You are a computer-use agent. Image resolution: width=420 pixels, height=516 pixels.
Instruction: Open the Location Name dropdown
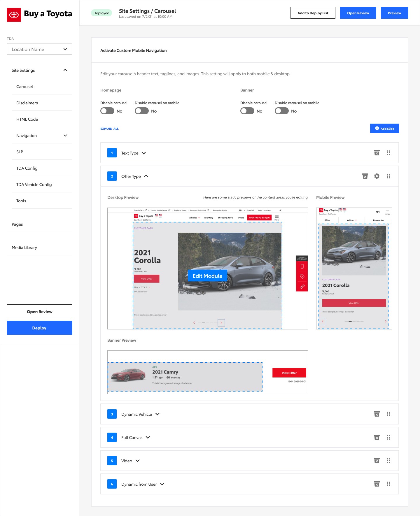click(40, 49)
